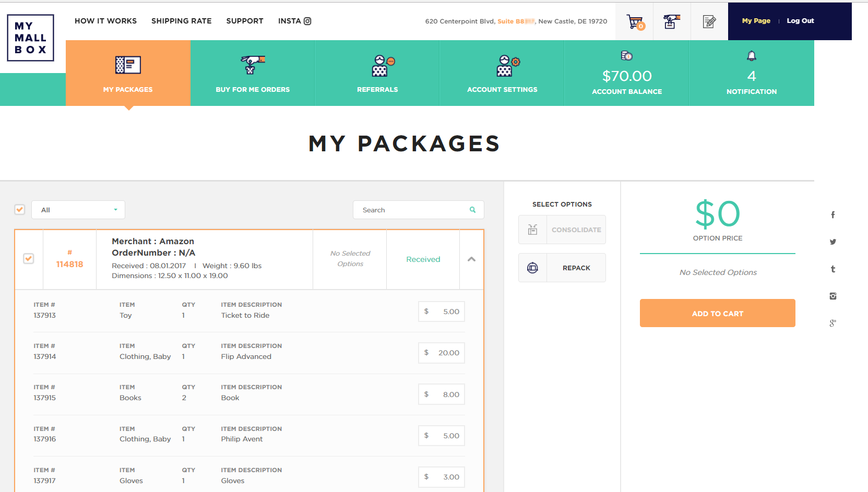
Task: Open the Instagram icon next to INSTA
Action: [307, 21]
